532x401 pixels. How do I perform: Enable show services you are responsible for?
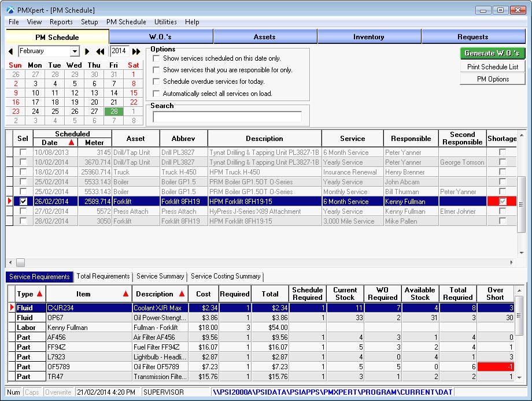pyautogui.click(x=156, y=70)
